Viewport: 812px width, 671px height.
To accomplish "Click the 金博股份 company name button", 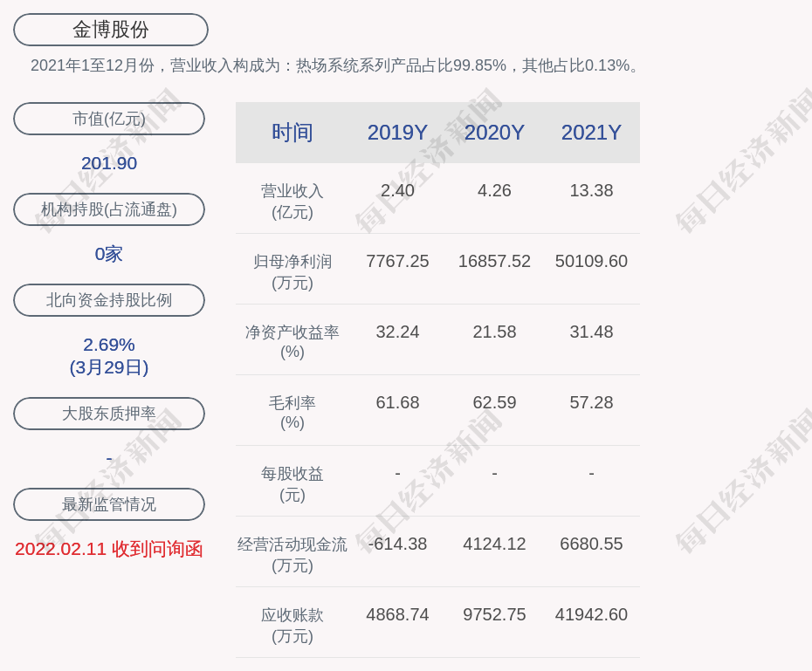I will tap(111, 30).
